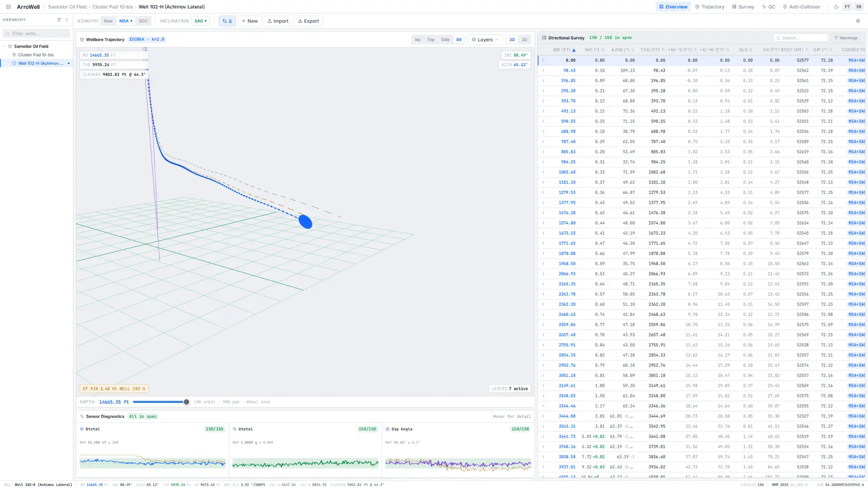Expand survey row with MD 3444.88
This screenshot has height=488, width=868.
point(543,416)
